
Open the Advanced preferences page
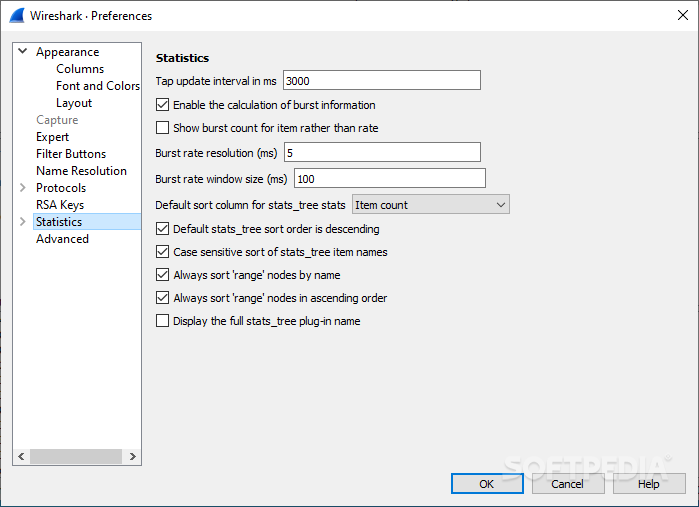click(x=62, y=239)
